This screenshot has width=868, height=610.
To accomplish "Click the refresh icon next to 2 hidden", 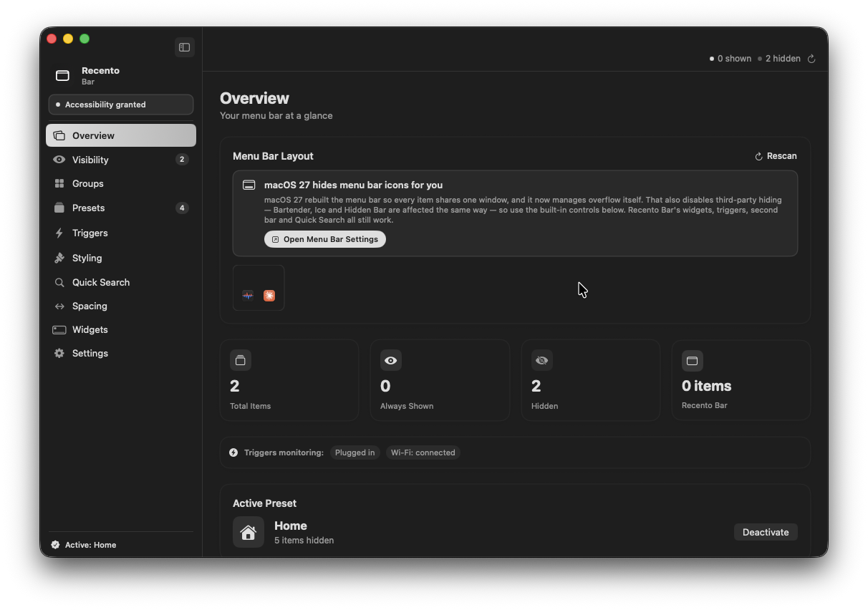I will click(811, 59).
